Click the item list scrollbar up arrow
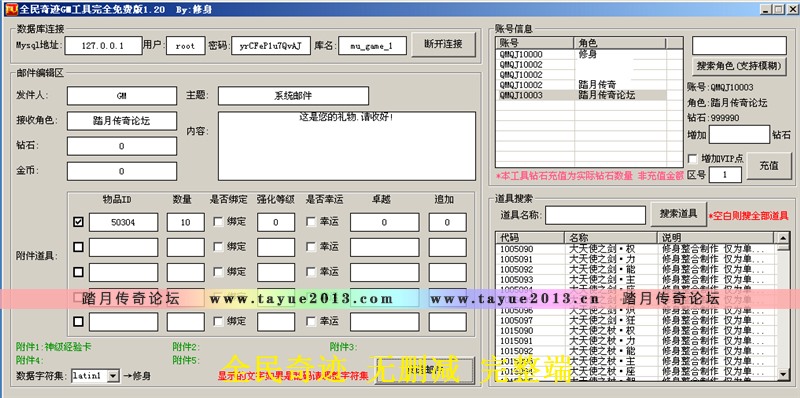Image resolution: width=800 pixels, height=398 pixels. pyautogui.click(x=783, y=237)
